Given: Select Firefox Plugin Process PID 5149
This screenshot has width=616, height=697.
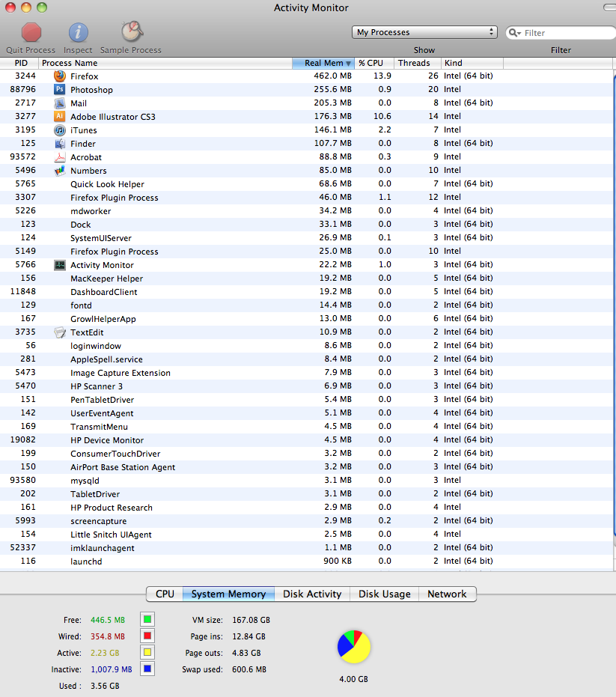Looking at the screenshot, I should tap(307, 251).
